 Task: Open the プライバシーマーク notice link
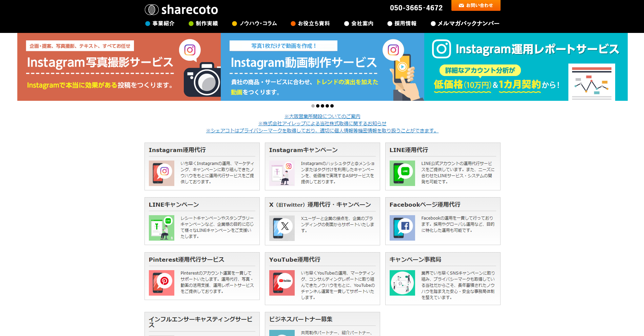click(322, 131)
